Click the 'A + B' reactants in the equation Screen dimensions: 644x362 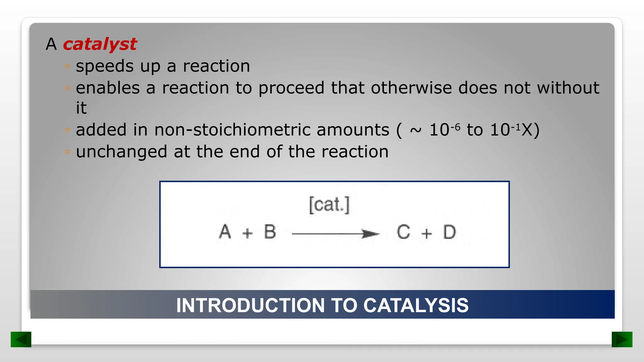tap(247, 232)
